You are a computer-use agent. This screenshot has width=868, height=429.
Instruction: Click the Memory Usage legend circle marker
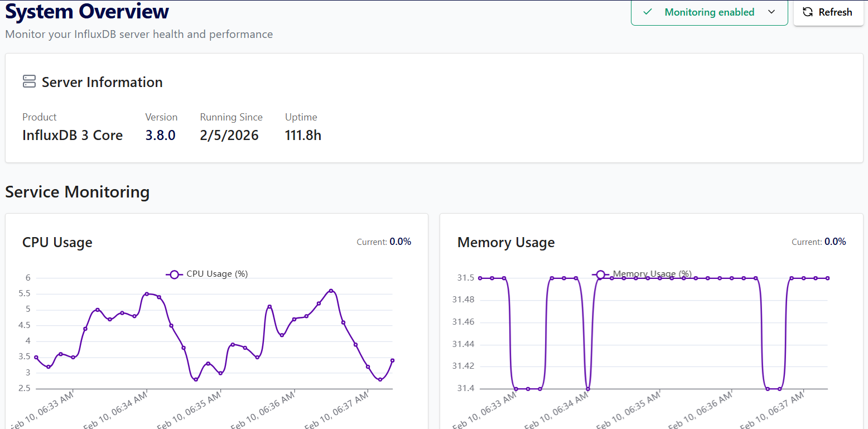pyautogui.click(x=600, y=274)
